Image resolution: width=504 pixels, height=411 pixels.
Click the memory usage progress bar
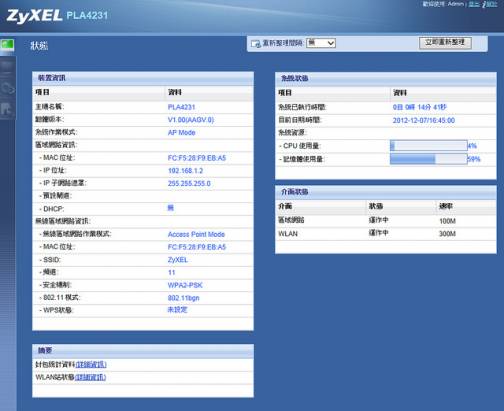tap(429, 159)
